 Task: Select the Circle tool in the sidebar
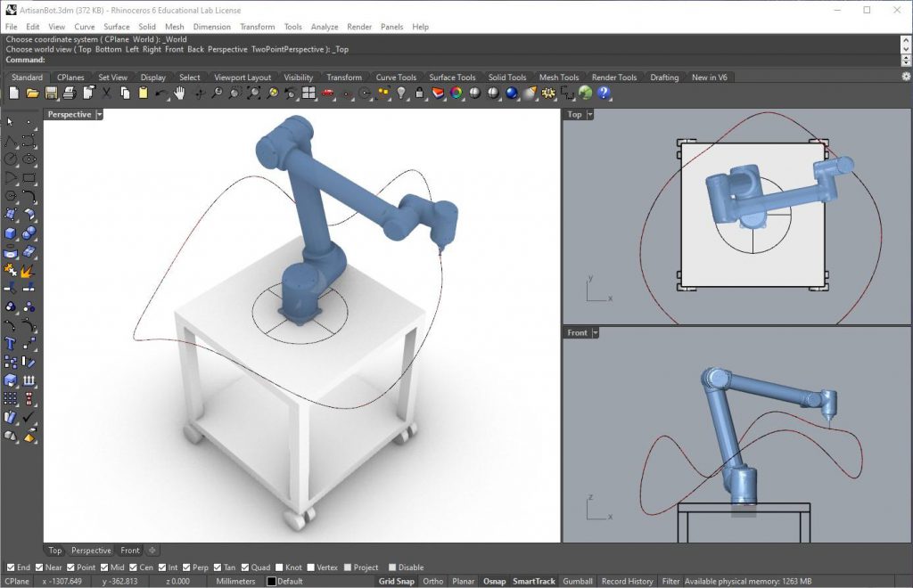[x=10, y=159]
